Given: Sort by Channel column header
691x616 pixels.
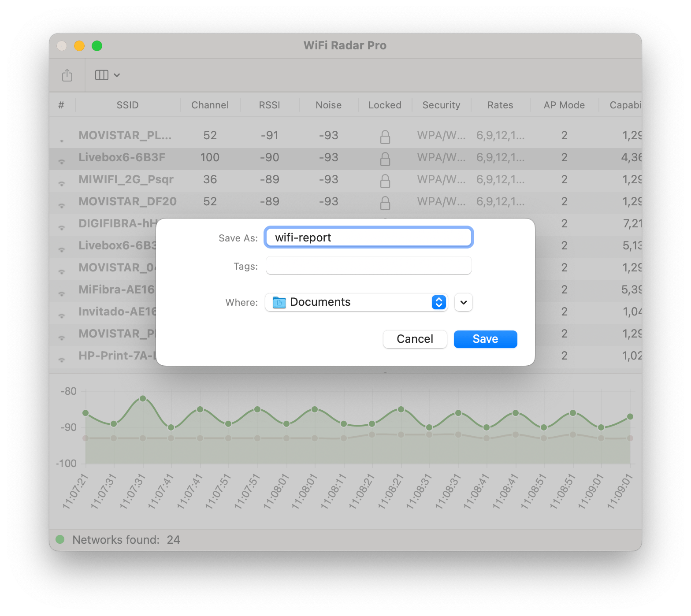Looking at the screenshot, I should (210, 105).
